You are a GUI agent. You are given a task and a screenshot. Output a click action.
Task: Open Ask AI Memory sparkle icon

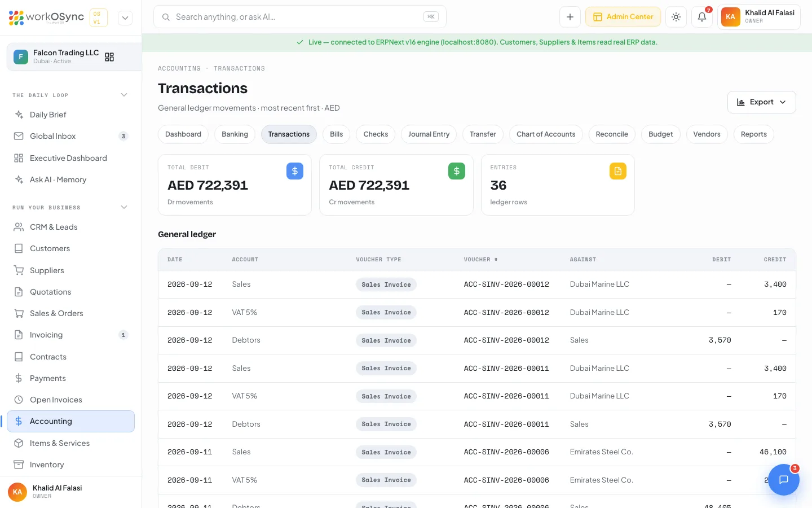tap(19, 179)
